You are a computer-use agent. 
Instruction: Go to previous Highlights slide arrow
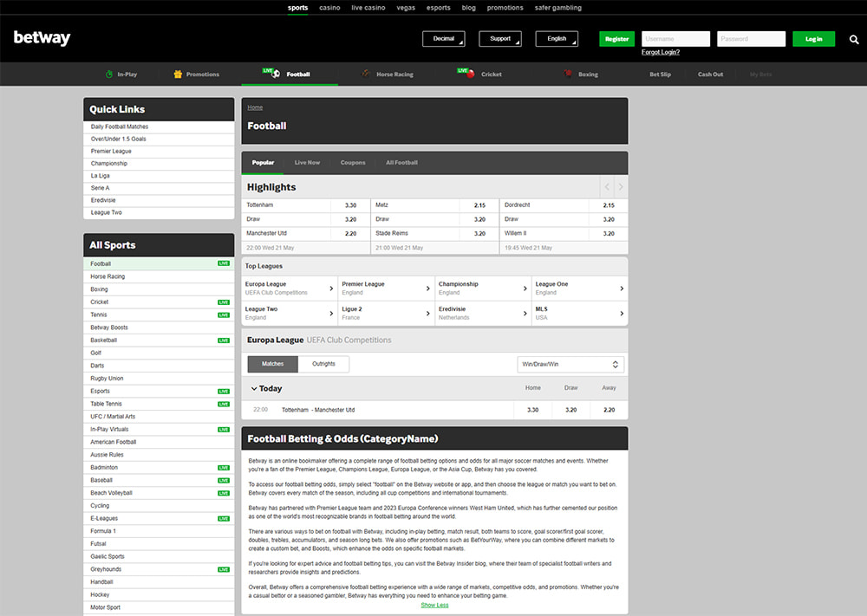click(607, 187)
